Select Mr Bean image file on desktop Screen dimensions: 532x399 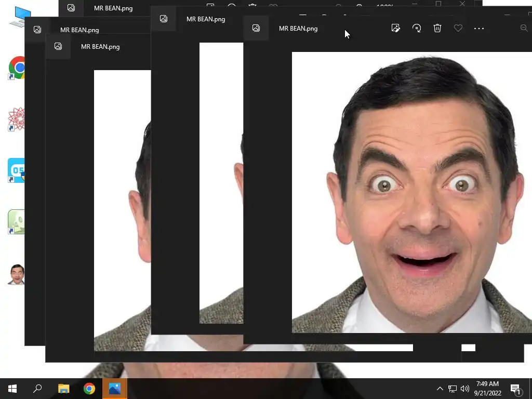tap(16, 274)
